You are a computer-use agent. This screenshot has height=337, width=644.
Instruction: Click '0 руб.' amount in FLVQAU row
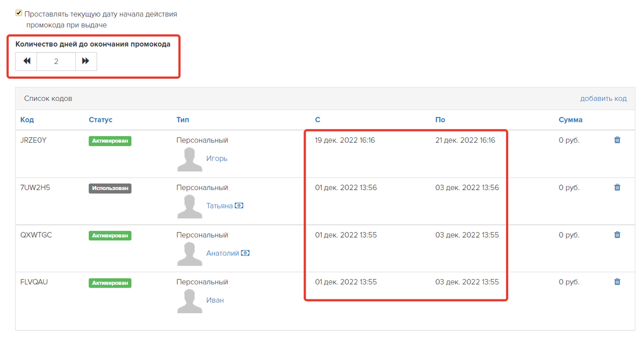point(569,282)
